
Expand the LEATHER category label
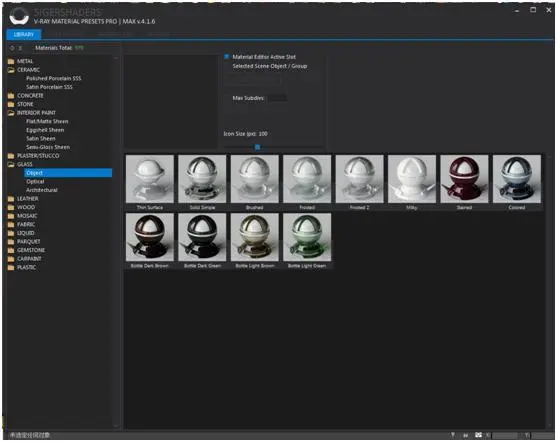point(28,199)
